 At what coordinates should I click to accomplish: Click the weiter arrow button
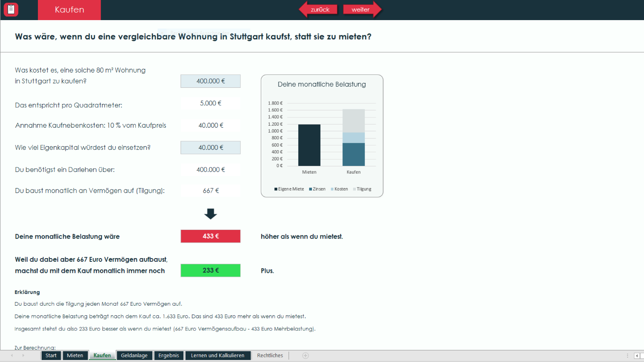(x=363, y=9)
